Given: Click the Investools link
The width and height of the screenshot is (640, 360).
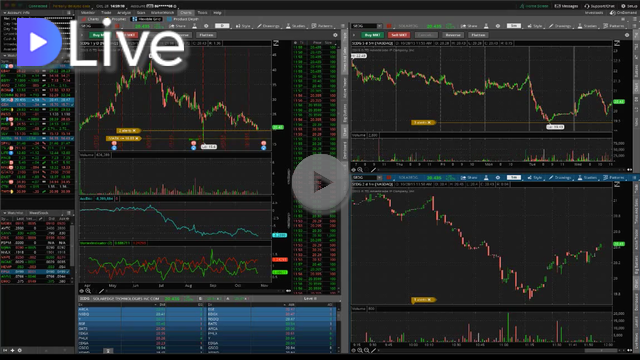Looking at the screenshot, I should [x=594, y=13].
